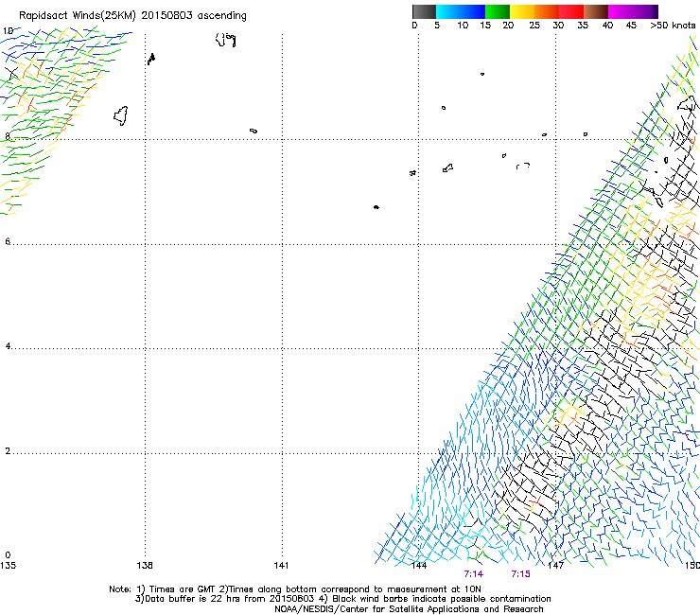Viewport: 700px width, 615px height.
Task: Click the legend tick label 10
Action: coord(463,26)
